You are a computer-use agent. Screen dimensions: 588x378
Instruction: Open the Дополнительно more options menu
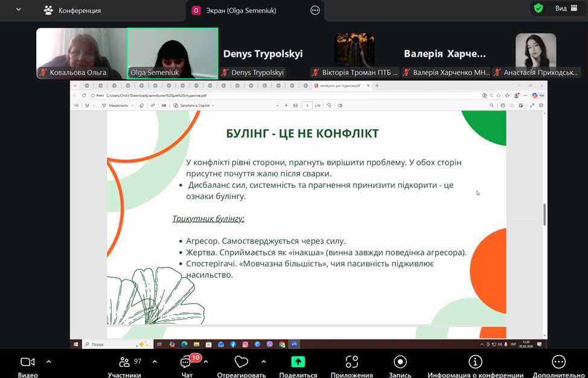tap(558, 362)
